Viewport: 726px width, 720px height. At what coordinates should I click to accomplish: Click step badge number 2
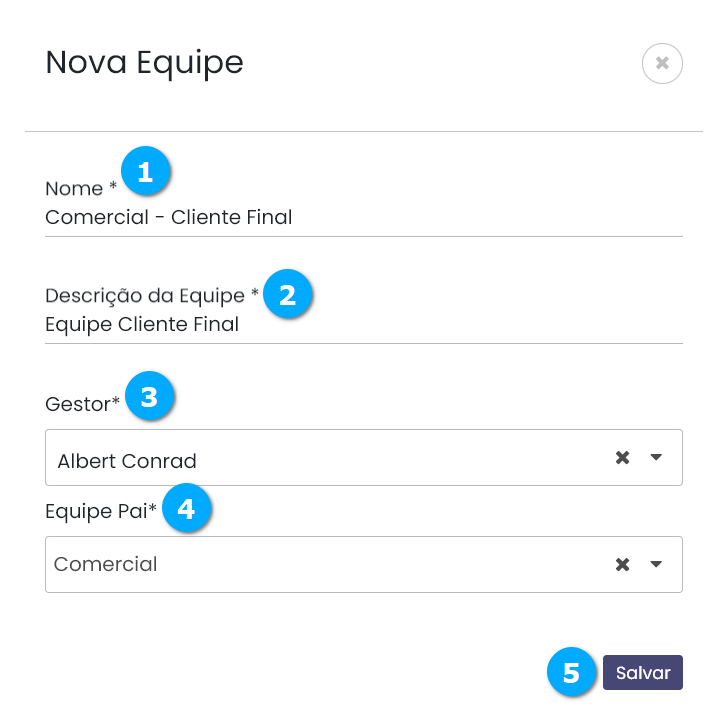[x=287, y=295]
